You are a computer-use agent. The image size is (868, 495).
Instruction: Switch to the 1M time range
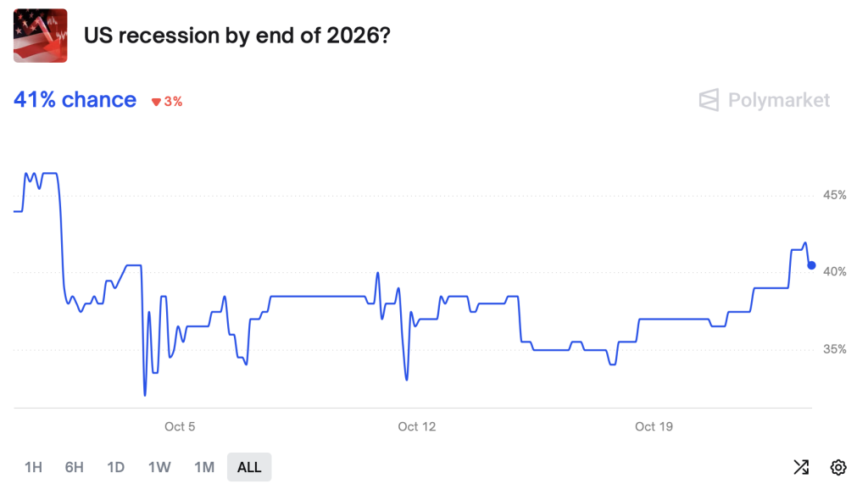click(204, 467)
